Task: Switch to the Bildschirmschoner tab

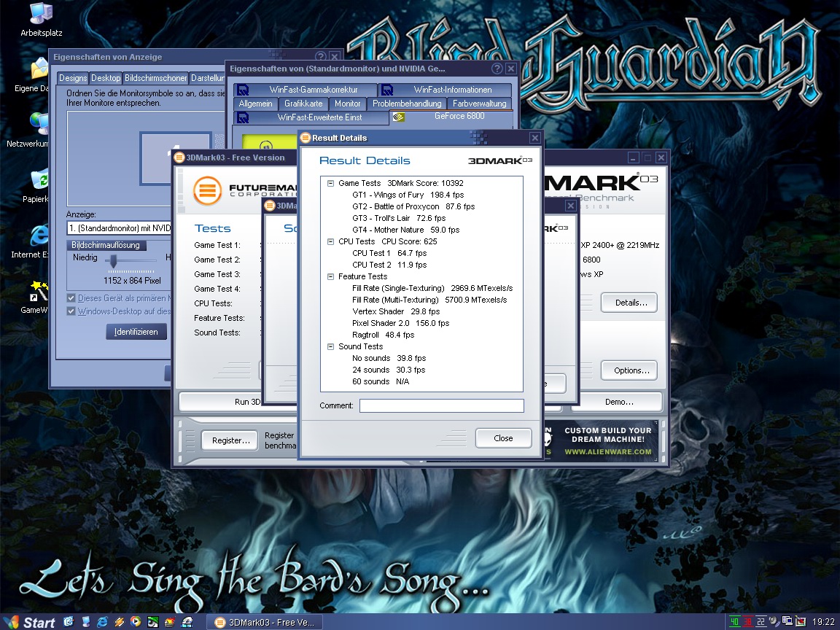Action: 155,78
